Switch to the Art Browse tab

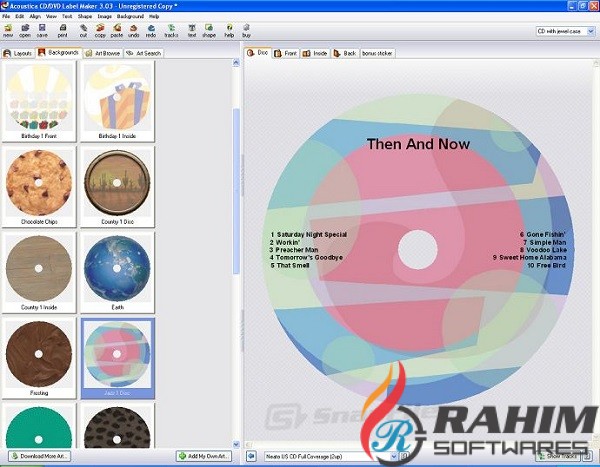click(x=103, y=53)
